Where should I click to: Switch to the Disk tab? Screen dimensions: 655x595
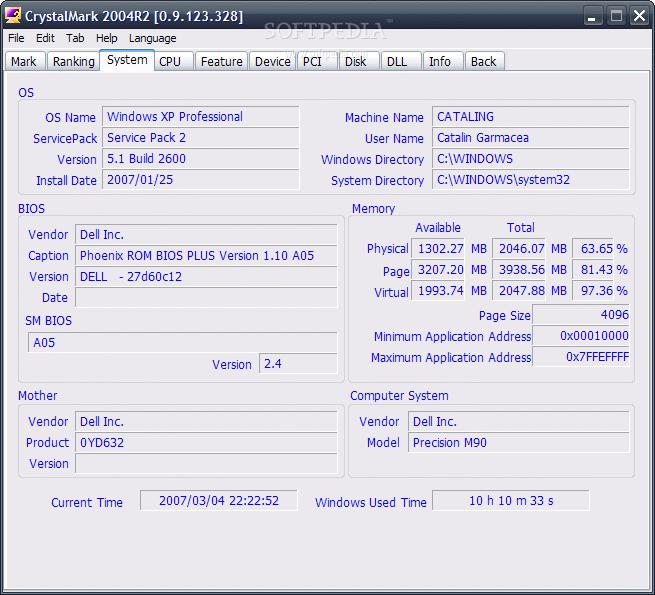355,62
